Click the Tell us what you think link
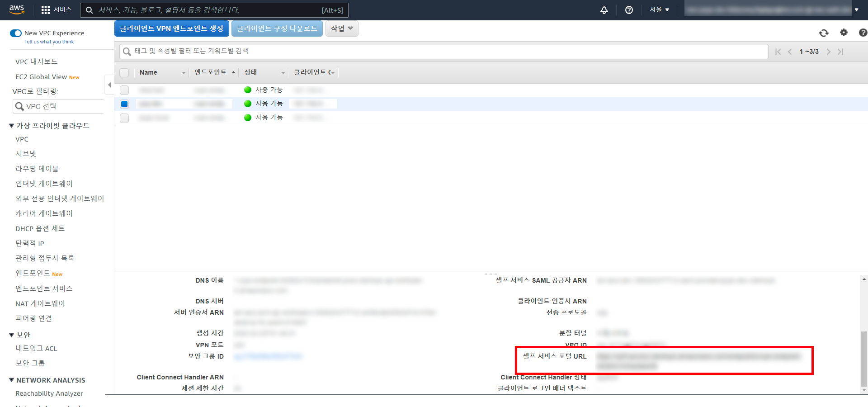 [x=49, y=42]
